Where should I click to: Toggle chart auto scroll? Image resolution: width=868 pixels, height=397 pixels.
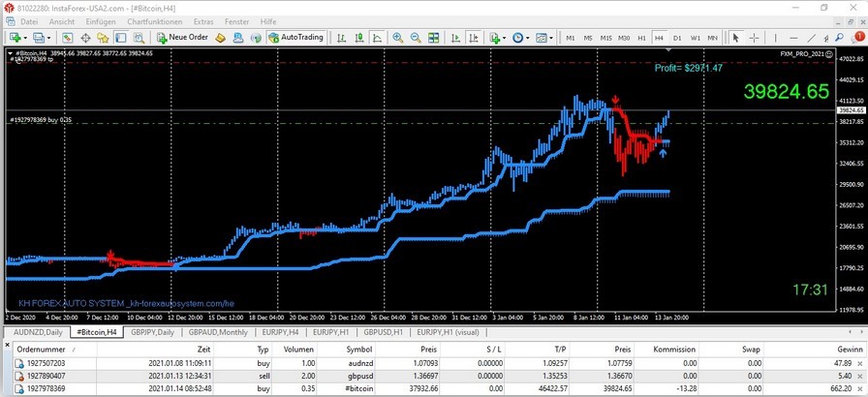point(455,38)
